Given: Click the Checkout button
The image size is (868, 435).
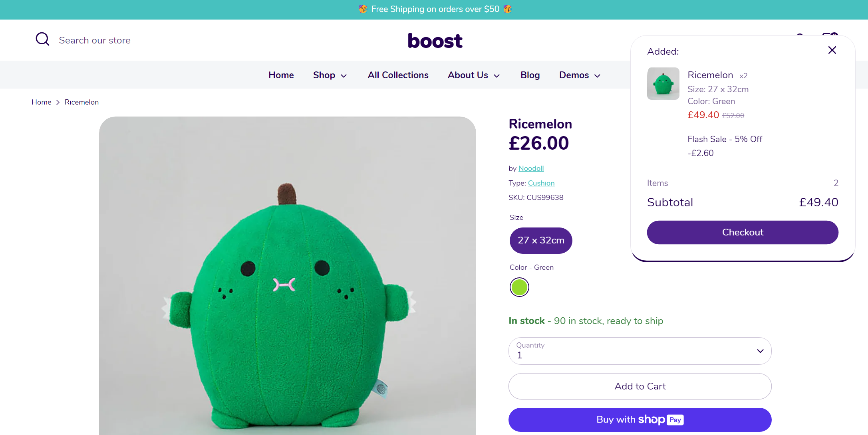Looking at the screenshot, I should 742,232.
